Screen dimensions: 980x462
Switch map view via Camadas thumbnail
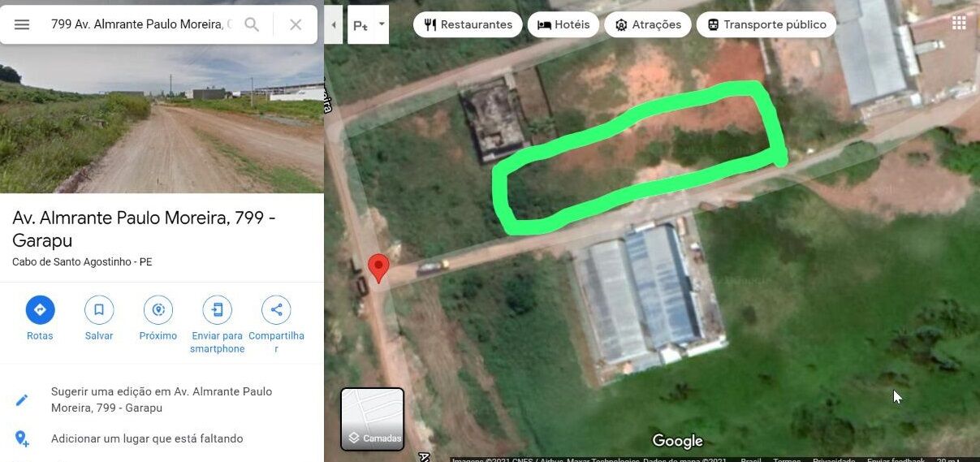[372, 419]
